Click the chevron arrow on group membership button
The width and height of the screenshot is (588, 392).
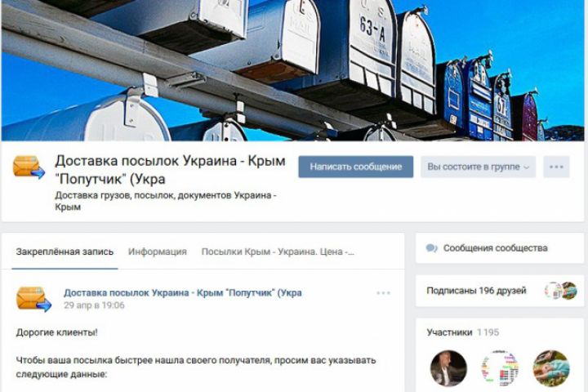tap(527, 167)
